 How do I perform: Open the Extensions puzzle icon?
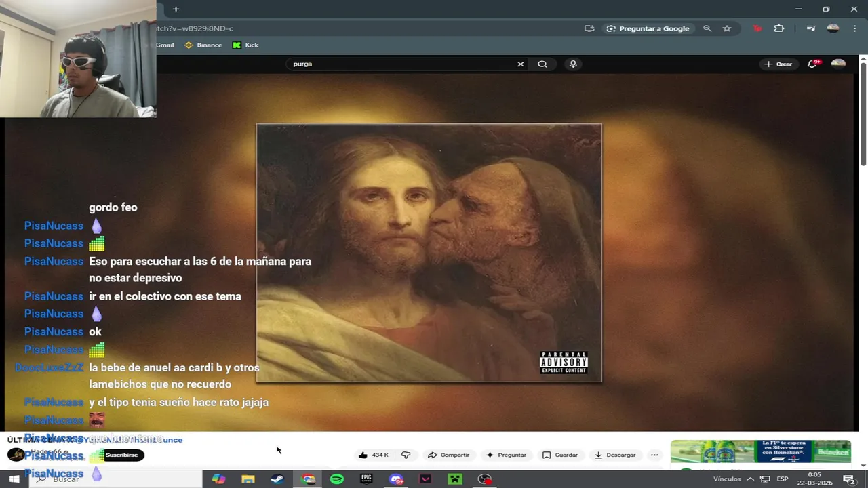(x=779, y=28)
